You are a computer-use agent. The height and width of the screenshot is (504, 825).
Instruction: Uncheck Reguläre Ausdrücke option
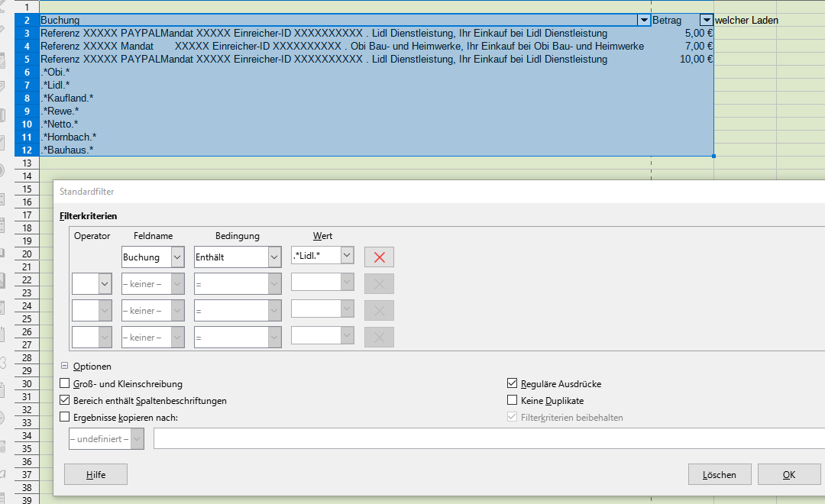click(x=512, y=383)
